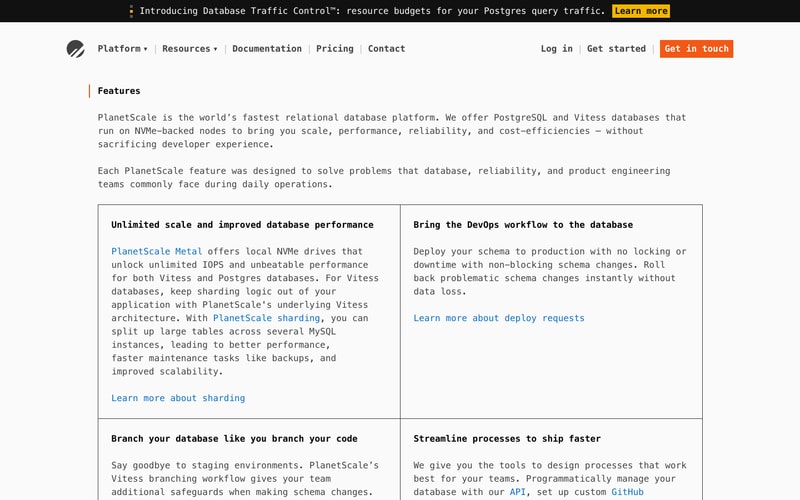The width and height of the screenshot is (800, 500).
Task: Click the PlanetScale logo icon
Action: pos(76,49)
